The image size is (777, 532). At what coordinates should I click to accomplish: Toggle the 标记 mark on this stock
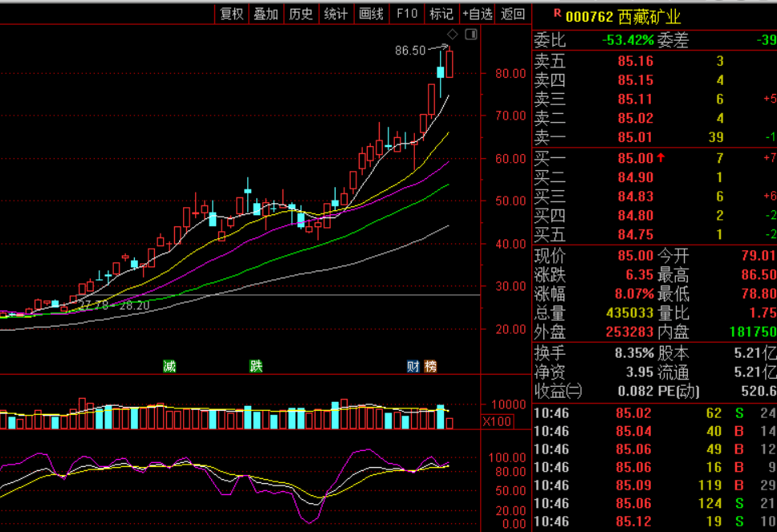441,14
